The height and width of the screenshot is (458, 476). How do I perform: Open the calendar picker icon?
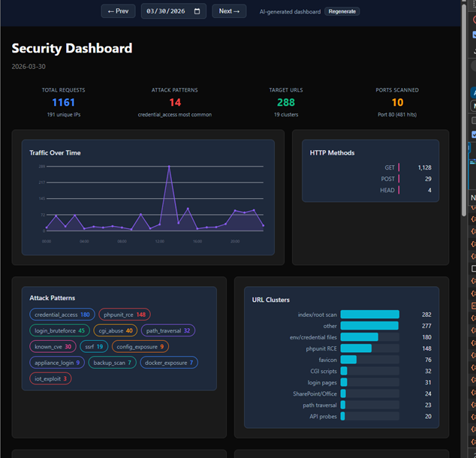[197, 11]
